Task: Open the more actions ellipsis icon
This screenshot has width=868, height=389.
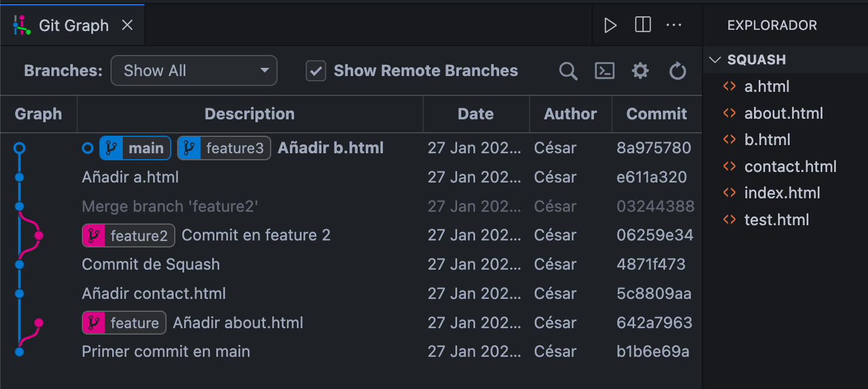Action: (674, 25)
